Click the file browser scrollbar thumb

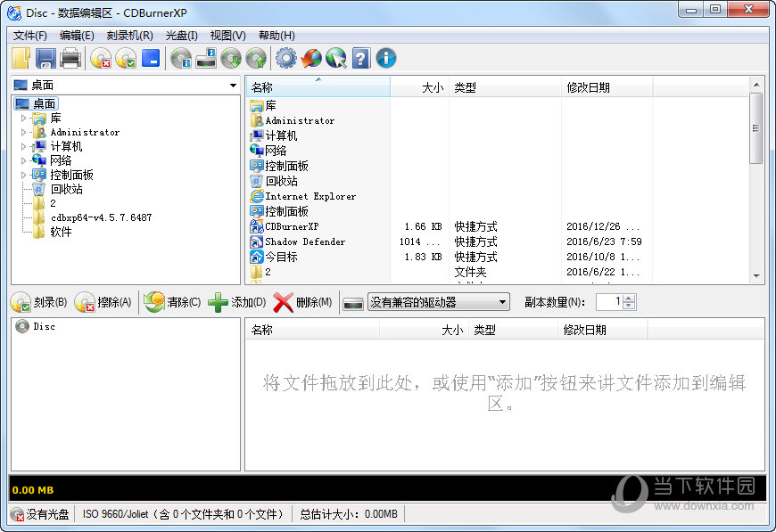pos(755,127)
